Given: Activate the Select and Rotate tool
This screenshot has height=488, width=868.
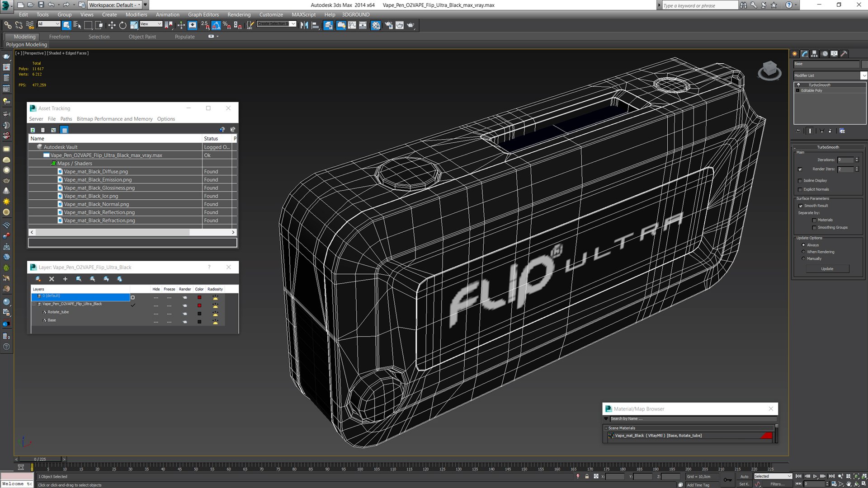Looking at the screenshot, I should [123, 25].
